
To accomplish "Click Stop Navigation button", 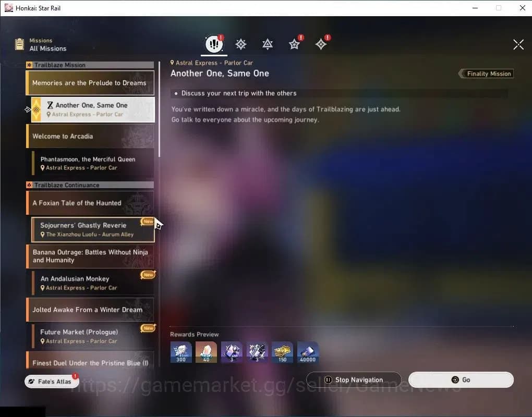I will pos(354,379).
